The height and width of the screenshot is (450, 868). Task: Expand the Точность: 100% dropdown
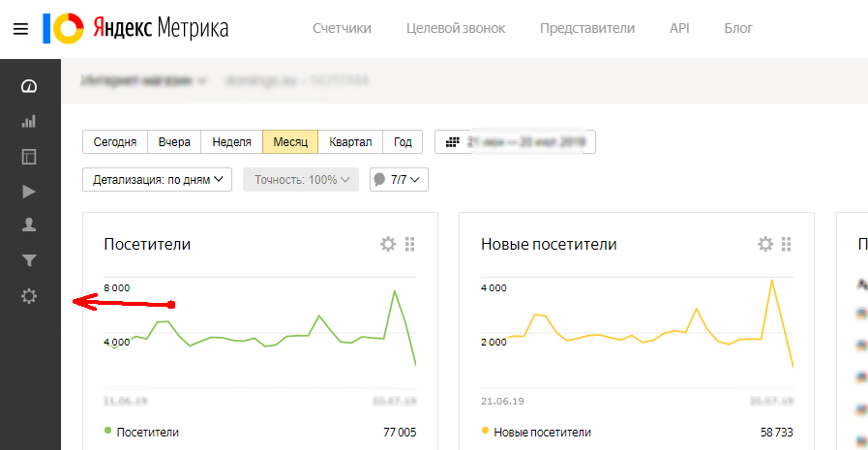click(x=301, y=179)
